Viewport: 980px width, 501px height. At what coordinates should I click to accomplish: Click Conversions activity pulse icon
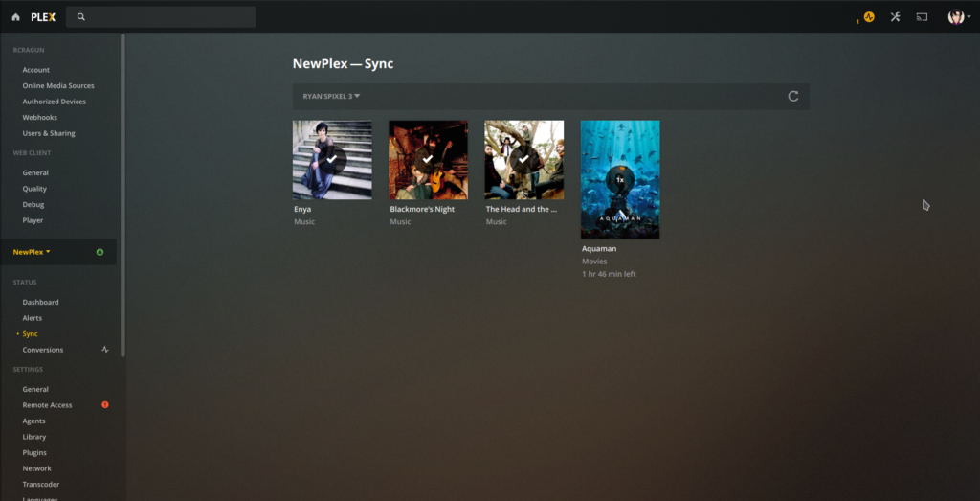coord(105,350)
